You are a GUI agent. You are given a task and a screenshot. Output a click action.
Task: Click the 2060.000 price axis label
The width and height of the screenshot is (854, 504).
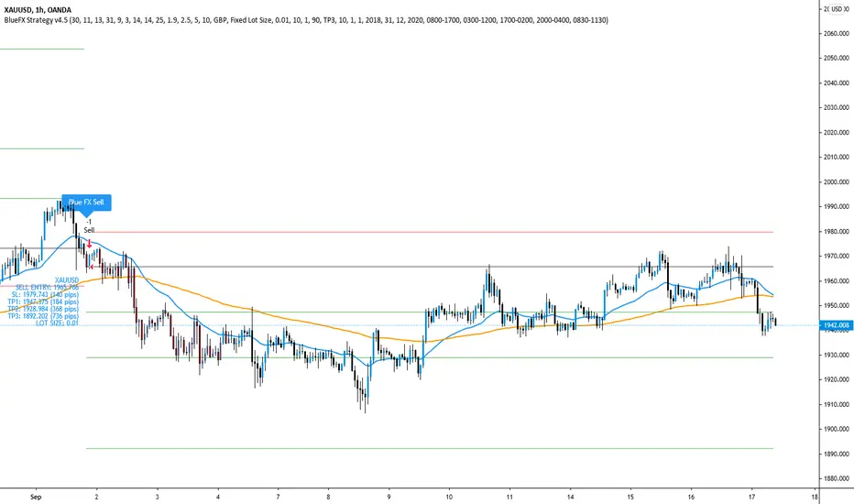(x=837, y=34)
